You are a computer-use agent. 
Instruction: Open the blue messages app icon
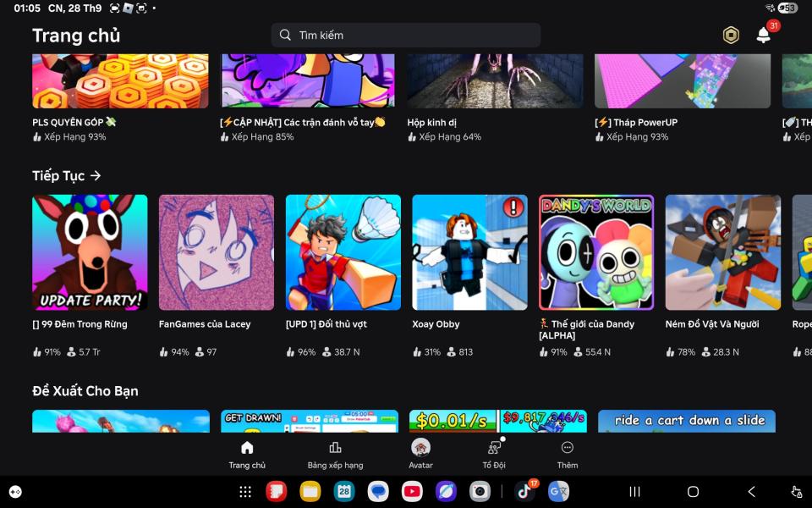(x=378, y=491)
